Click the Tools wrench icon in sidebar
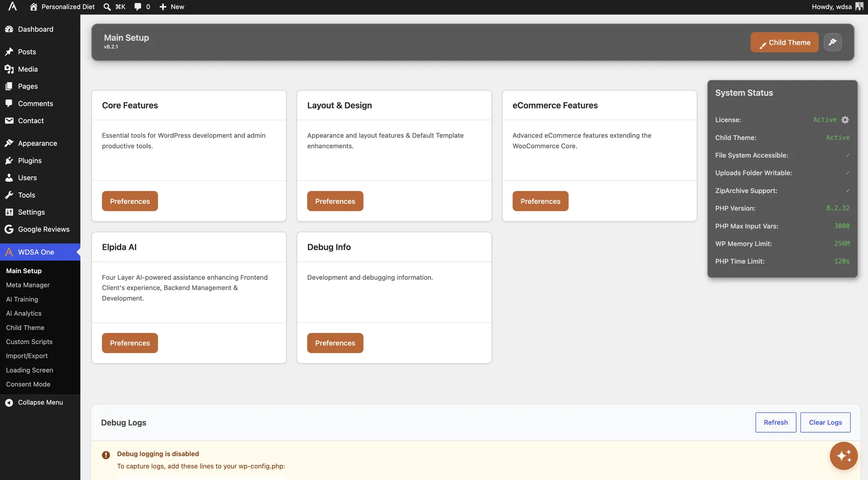868x480 pixels. click(9, 195)
